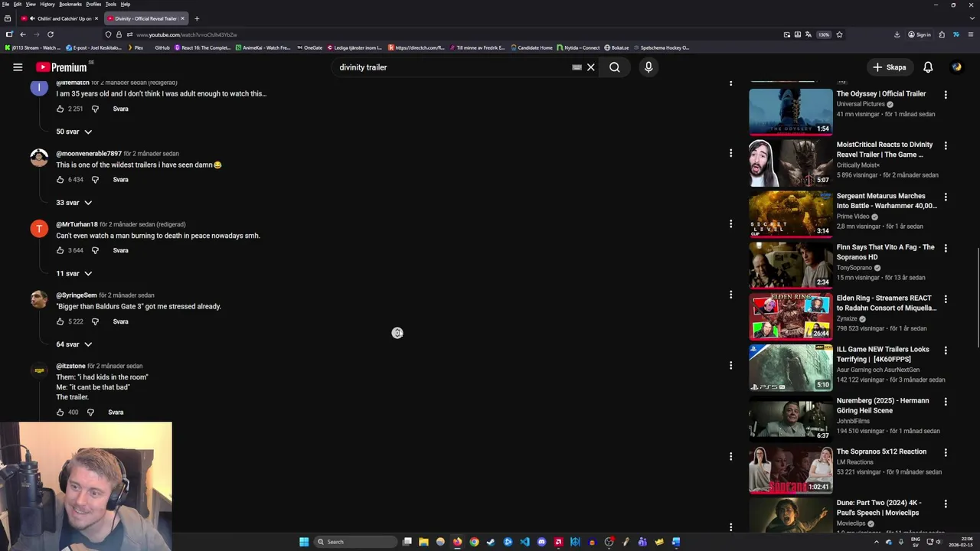Image resolution: width=980 pixels, height=551 pixels.
Task: Open more actions for The Odyssey video
Action: tap(946, 95)
